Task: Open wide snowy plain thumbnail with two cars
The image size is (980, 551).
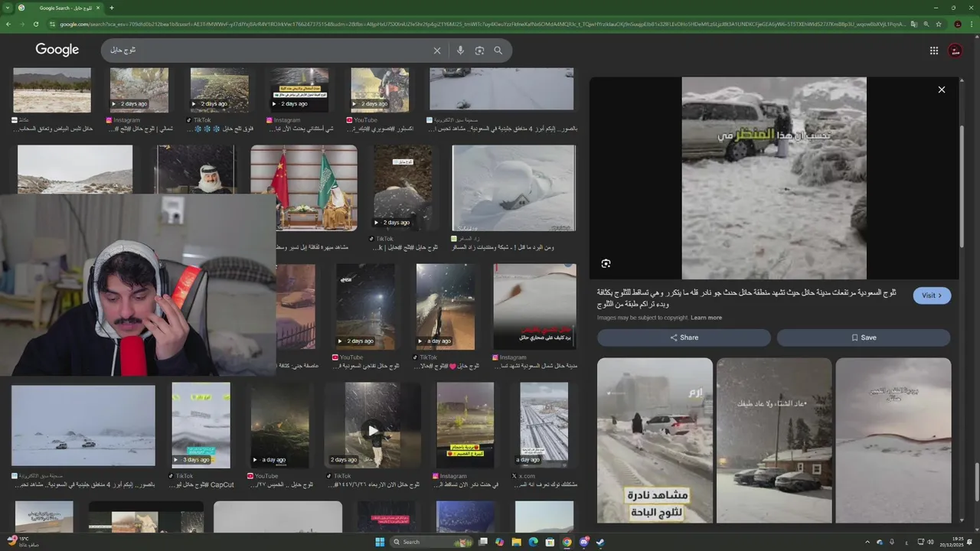Action: click(83, 425)
